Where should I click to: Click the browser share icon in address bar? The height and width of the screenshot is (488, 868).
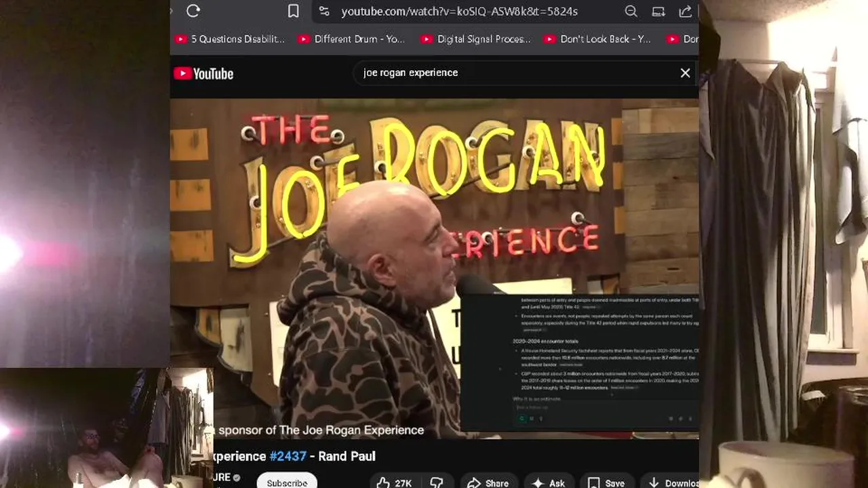[685, 11]
